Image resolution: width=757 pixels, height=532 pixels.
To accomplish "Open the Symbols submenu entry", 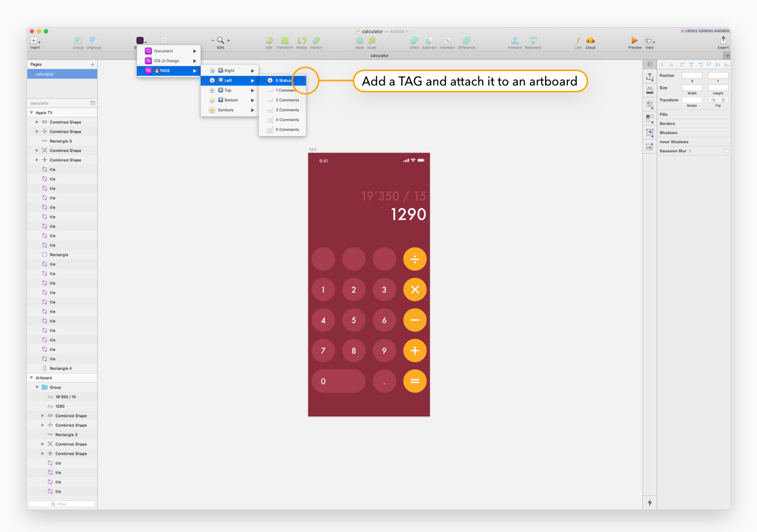I will point(229,110).
